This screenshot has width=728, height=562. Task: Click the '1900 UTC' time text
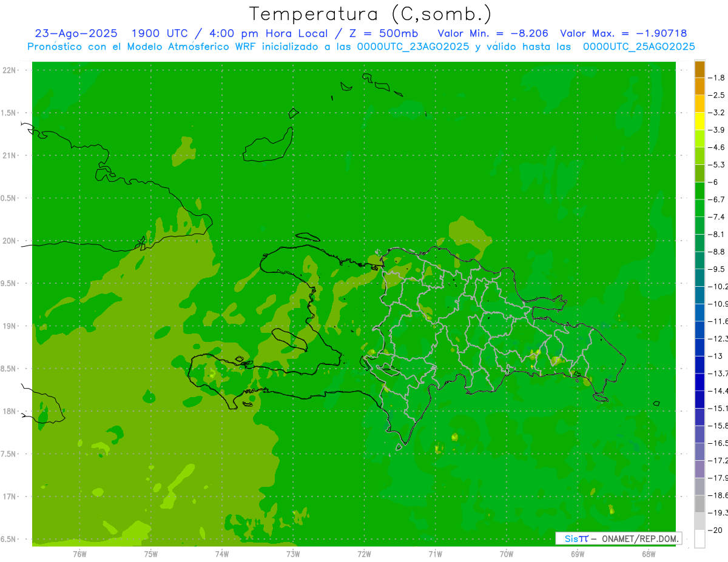[160, 33]
